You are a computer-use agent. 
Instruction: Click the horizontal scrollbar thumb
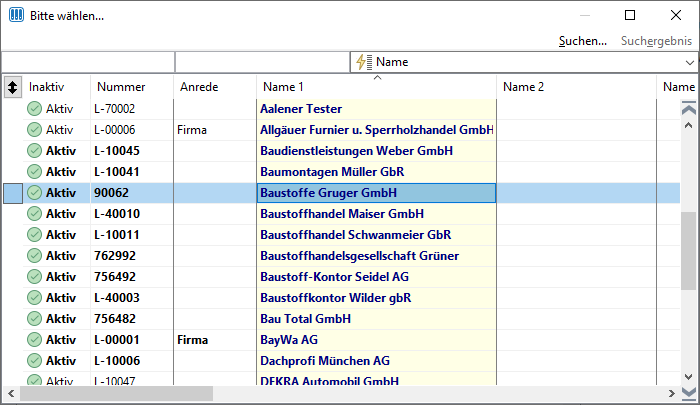[x=116, y=393]
